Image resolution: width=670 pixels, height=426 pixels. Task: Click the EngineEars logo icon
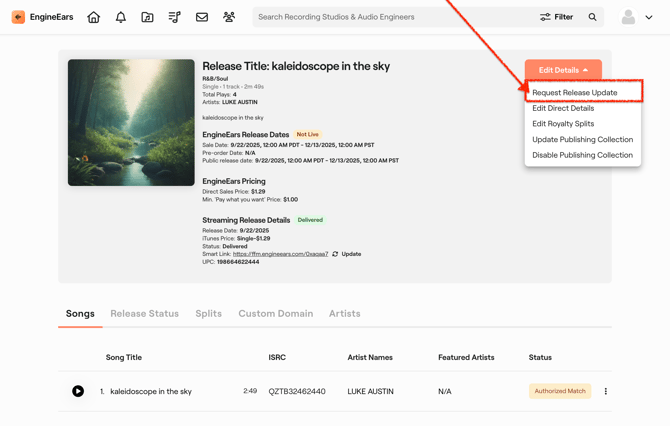18,17
